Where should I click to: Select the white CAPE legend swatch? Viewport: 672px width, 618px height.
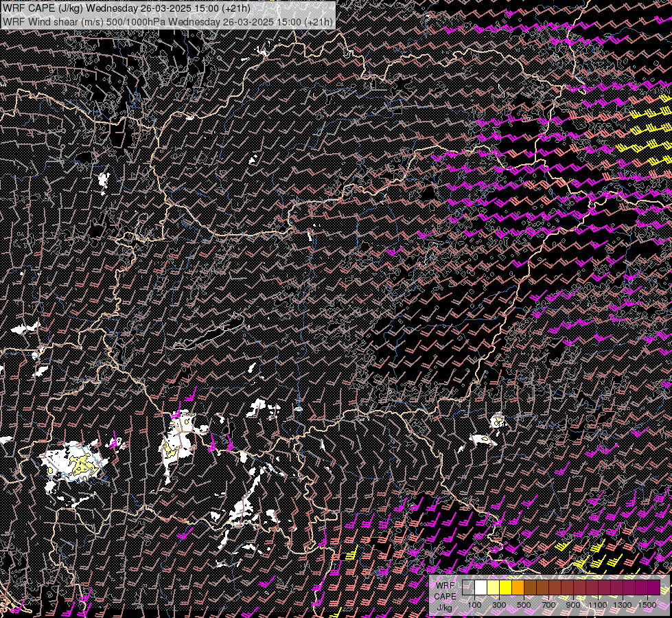[x=481, y=588]
